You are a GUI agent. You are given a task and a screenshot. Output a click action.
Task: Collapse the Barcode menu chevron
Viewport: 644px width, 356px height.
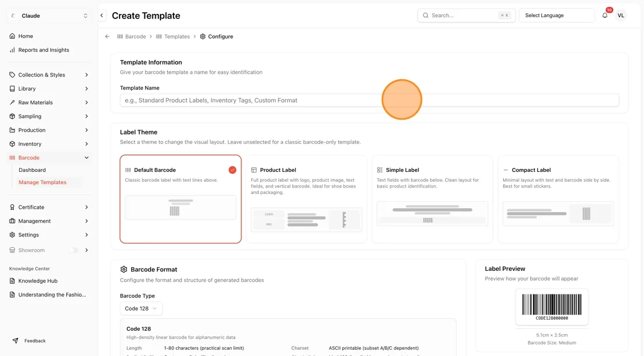[86, 158]
